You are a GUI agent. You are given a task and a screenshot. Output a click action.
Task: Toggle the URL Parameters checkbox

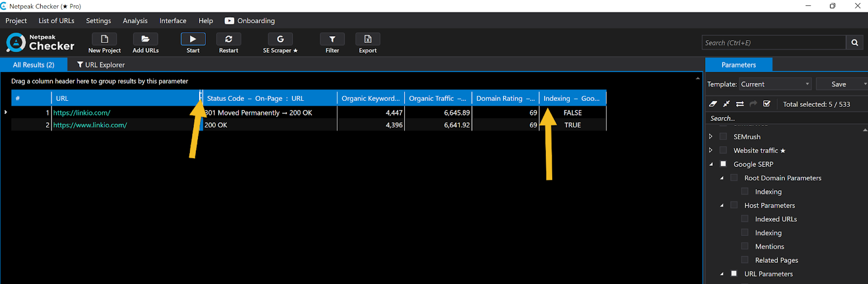734,274
